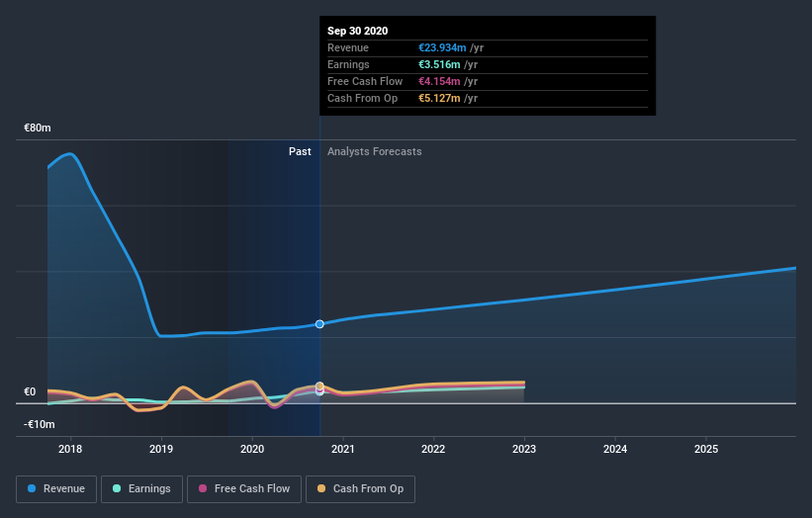Toggle the Earnings legend button
The width and height of the screenshot is (812, 518).
coord(141,489)
